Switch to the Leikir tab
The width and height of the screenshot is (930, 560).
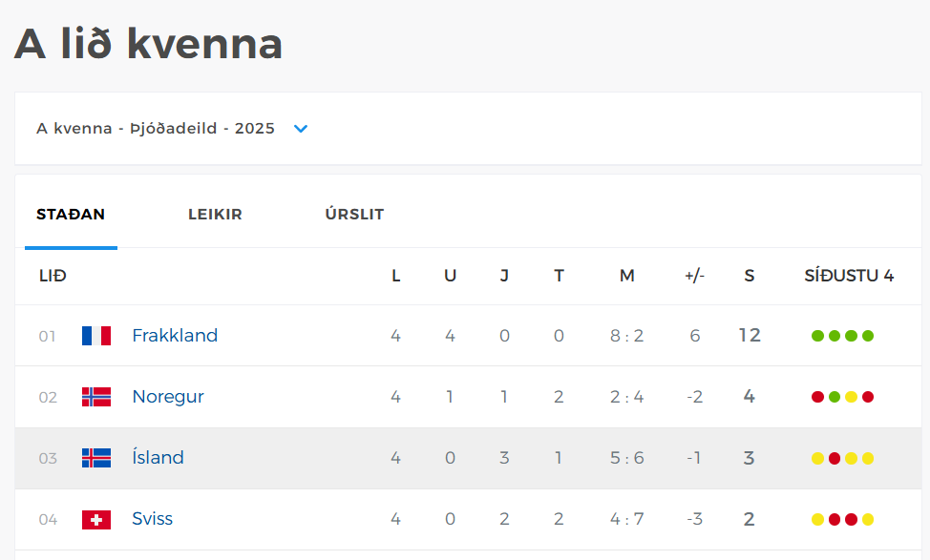(x=215, y=215)
